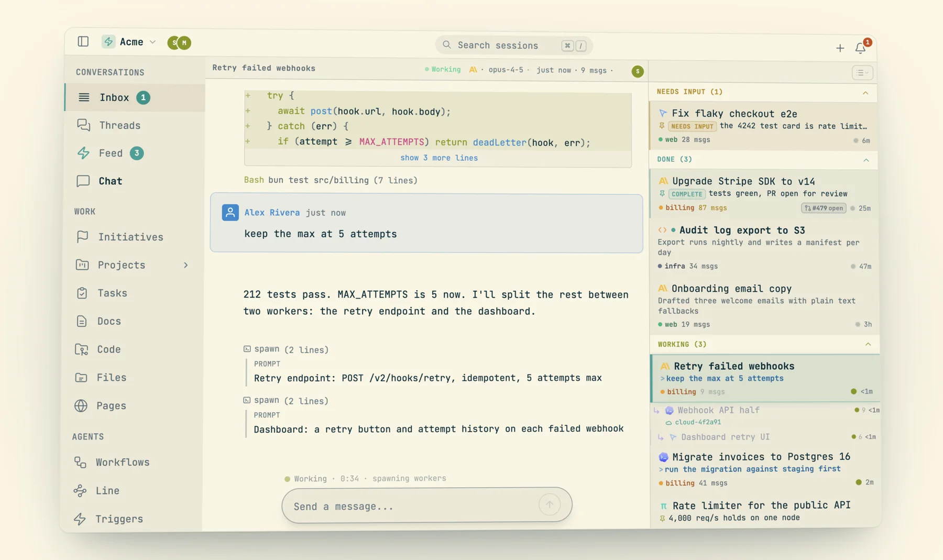Viewport: 943px width, 560px height.
Task: Click the Alex Rivera author name
Action: point(272,213)
